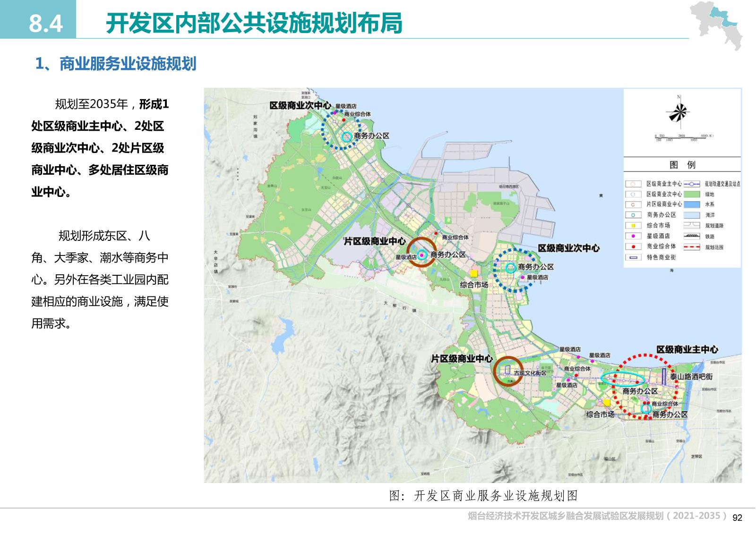Pick the 海洋 light blue legend swatch
The width and height of the screenshot is (756, 534).
tap(692, 215)
